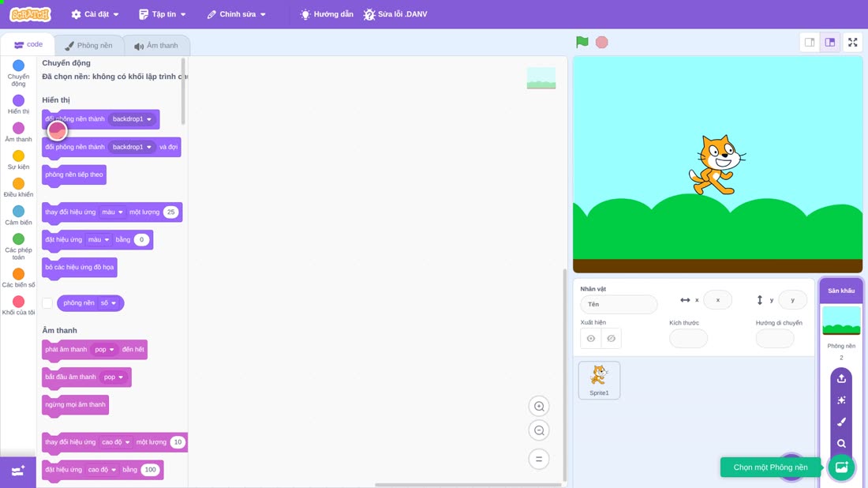Expand the màu dropdown in thay đổi hiệu ứng block
The height and width of the screenshot is (488, 868).
tap(112, 212)
